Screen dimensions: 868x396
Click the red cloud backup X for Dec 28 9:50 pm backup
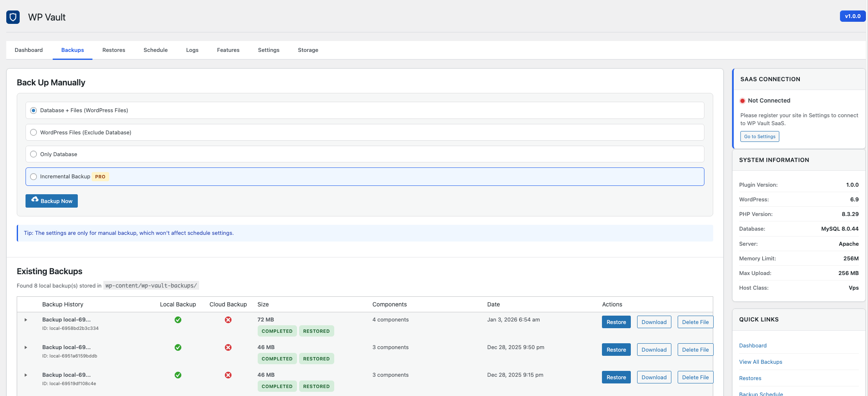[x=228, y=347]
